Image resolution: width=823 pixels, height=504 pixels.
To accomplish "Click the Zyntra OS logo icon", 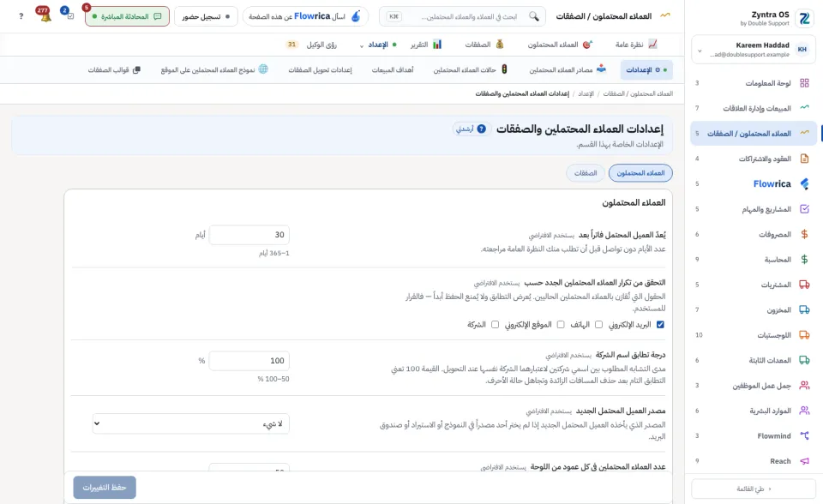I will click(804, 18).
